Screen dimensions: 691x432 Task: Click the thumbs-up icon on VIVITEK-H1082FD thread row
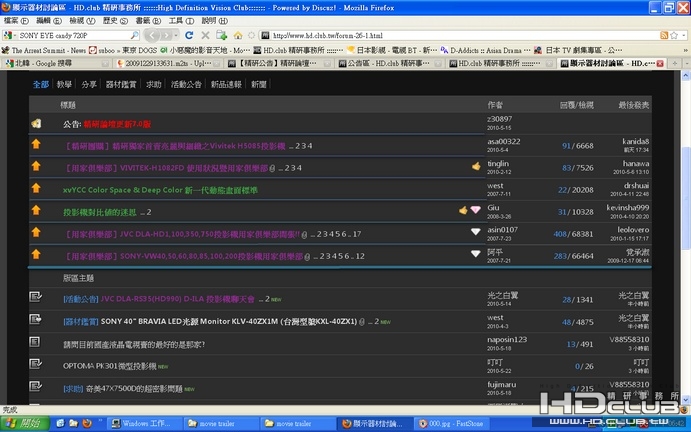[x=476, y=166]
